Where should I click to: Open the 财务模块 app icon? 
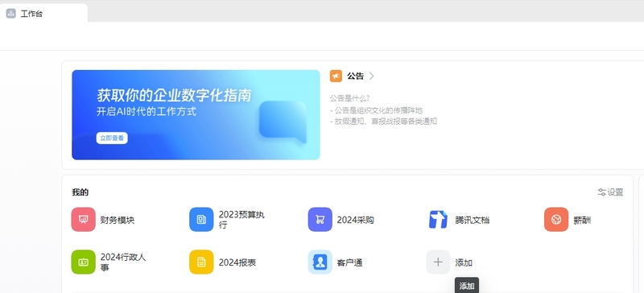[84, 220]
